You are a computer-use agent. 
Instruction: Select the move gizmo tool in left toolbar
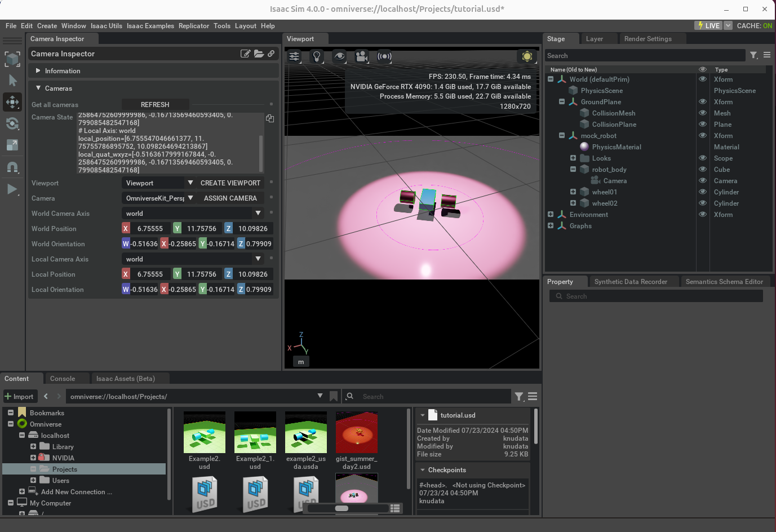12,102
